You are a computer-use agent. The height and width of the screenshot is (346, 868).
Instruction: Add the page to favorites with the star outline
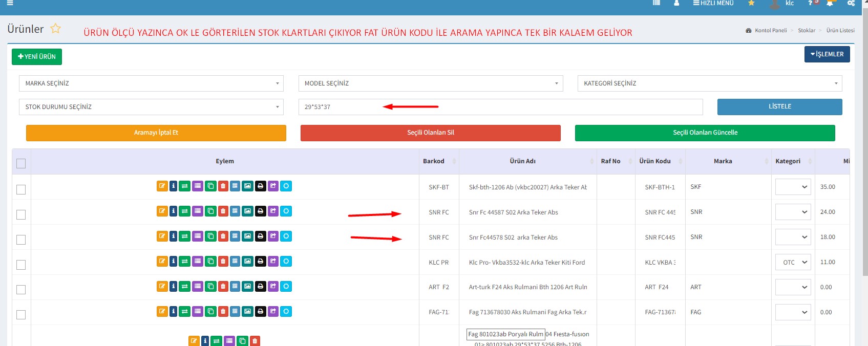point(55,29)
